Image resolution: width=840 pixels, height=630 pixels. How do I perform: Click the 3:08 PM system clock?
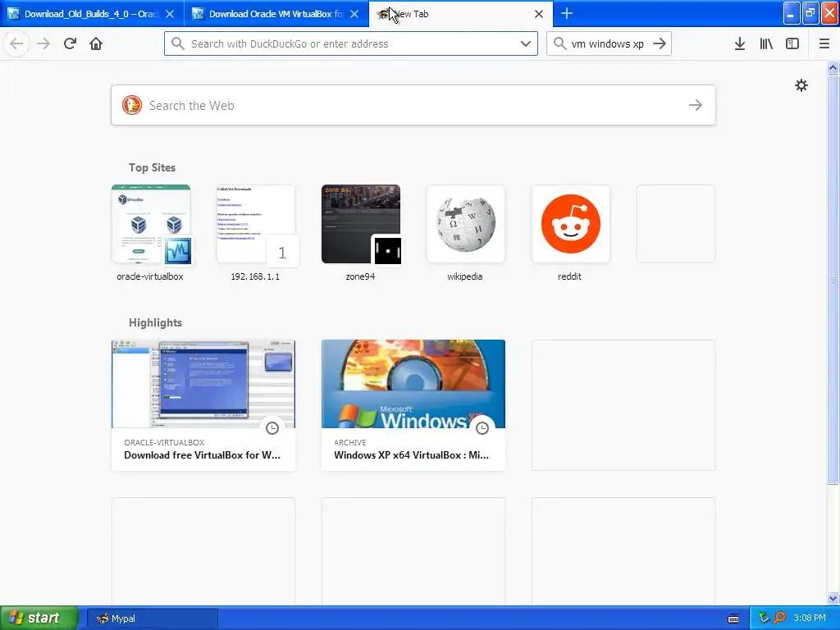(810, 619)
